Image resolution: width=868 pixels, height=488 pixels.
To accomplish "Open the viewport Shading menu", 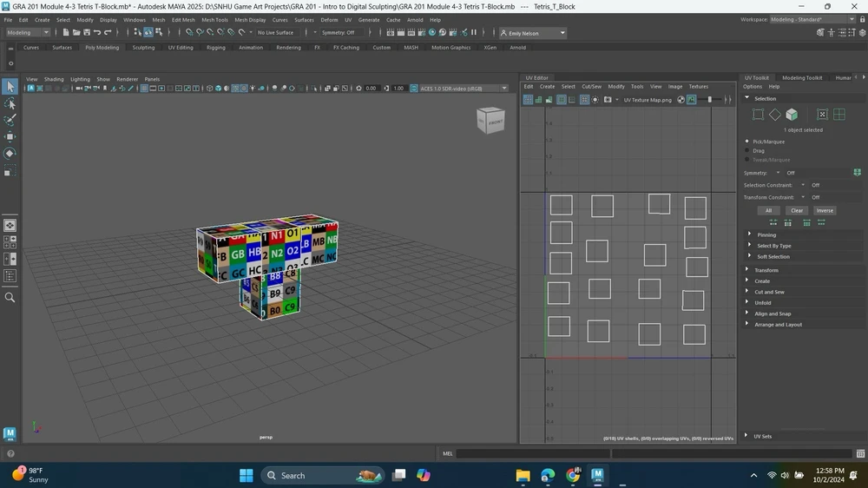I will [x=54, y=79].
